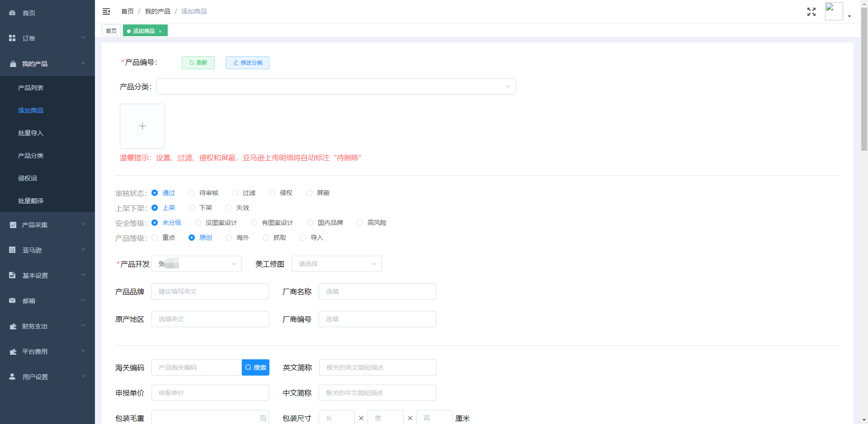The width and height of the screenshot is (868, 424).
Task: Click the 修改分类 button
Action: coord(247,63)
